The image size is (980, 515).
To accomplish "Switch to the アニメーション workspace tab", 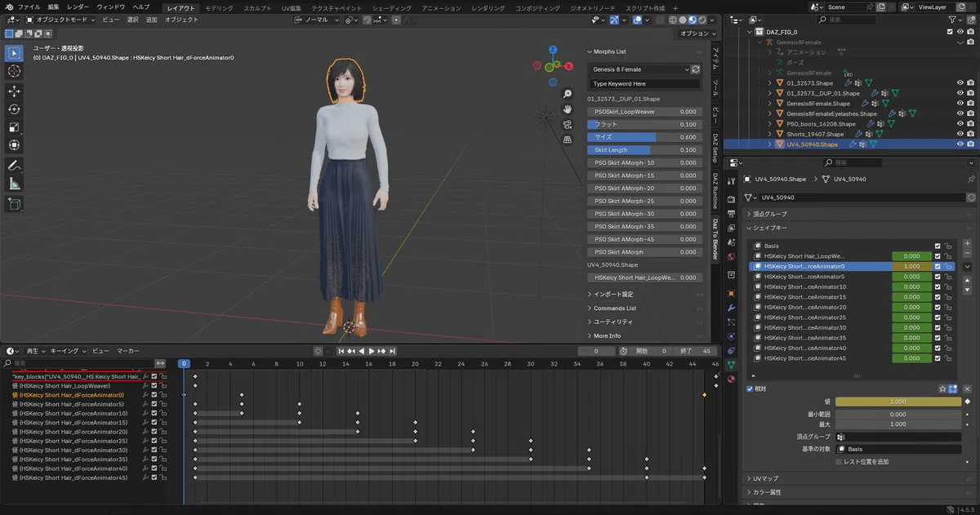I will point(442,7).
